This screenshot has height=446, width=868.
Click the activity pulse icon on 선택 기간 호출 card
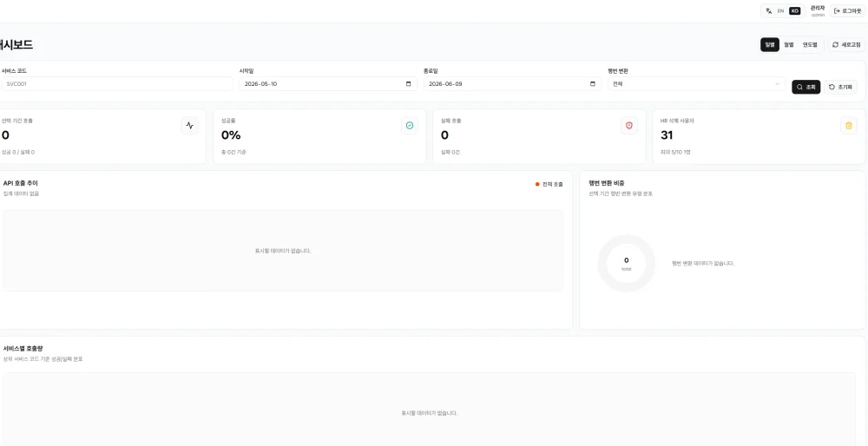tap(190, 126)
